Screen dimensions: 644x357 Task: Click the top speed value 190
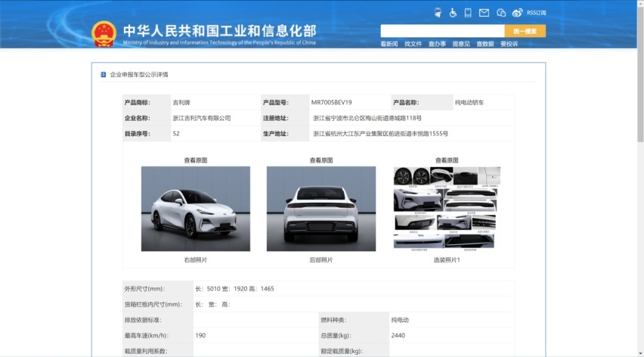(200, 335)
